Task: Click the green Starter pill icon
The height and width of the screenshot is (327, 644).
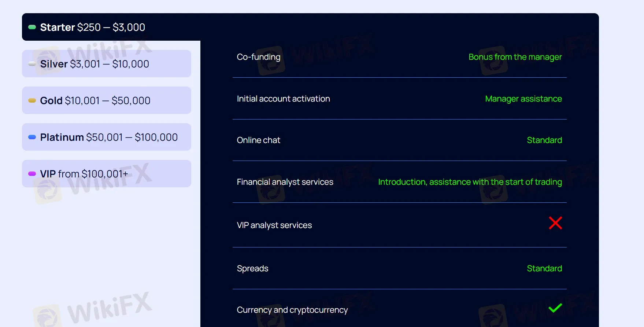Action: point(32,27)
